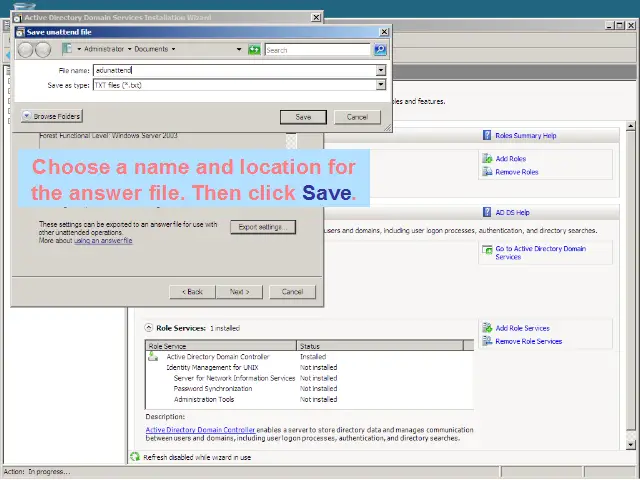The image size is (640, 480).
Task: Open the Save as type dropdown
Action: [x=380, y=85]
